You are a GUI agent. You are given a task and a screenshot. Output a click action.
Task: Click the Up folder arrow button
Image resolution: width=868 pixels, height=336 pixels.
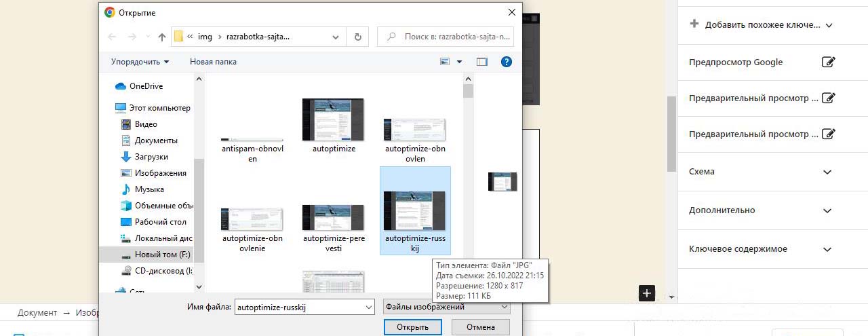pos(162,37)
